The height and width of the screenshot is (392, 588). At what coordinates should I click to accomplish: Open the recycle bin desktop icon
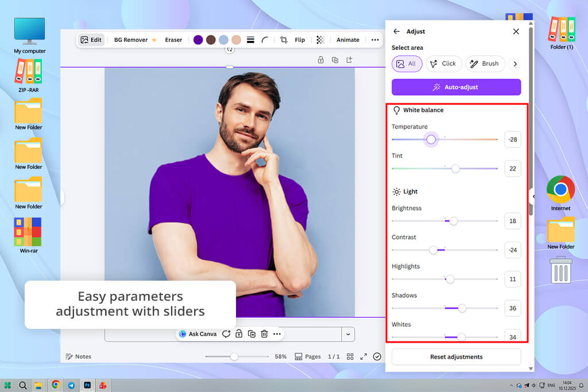point(561,270)
